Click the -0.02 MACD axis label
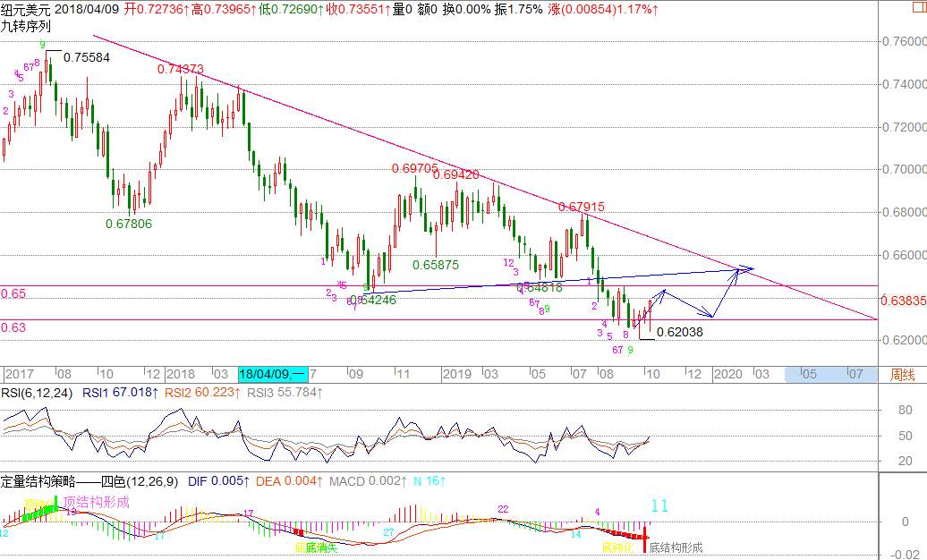 pyautogui.click(x=905, y=554)
